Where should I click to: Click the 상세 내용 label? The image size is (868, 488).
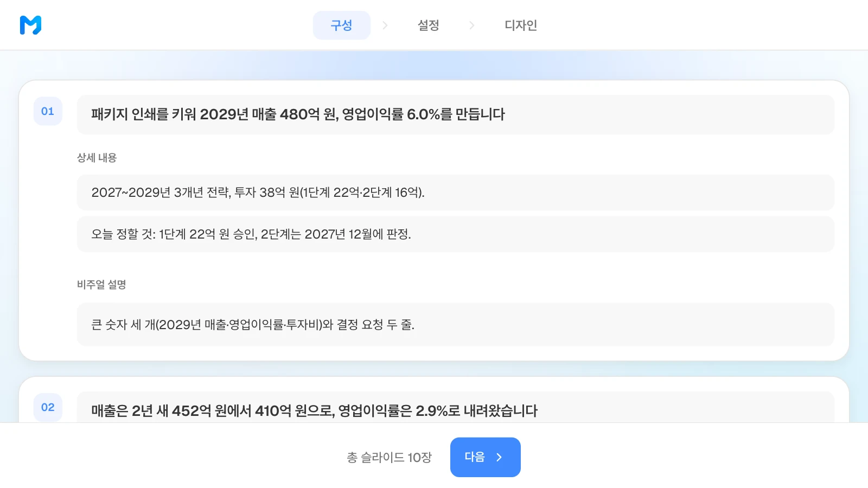pyautogui.click(x=97, y=158)
